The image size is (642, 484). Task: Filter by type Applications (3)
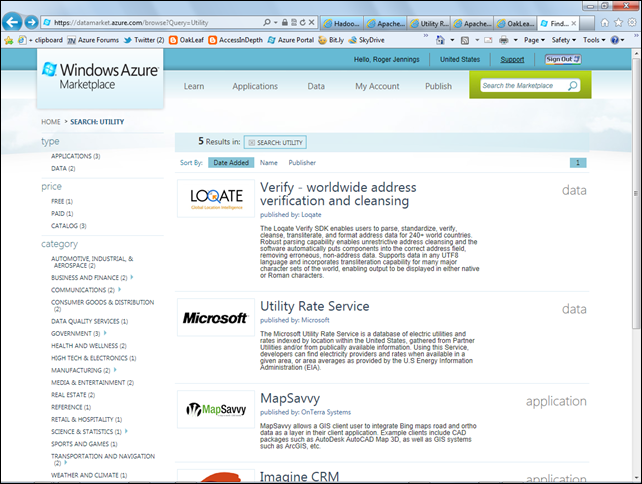(75, 156)
